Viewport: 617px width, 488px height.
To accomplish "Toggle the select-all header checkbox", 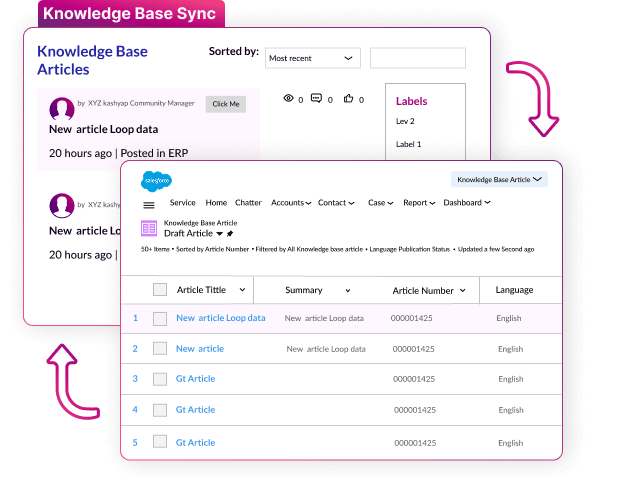I will coord(160,290).
